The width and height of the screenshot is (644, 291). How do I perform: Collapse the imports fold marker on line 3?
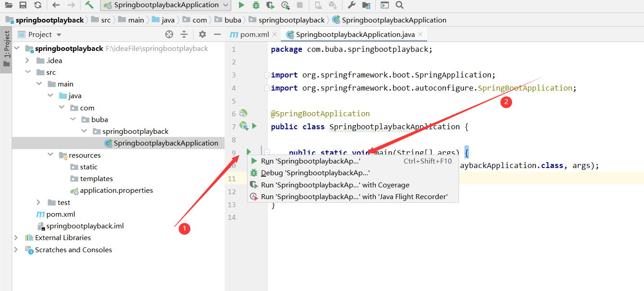point(267,75)
